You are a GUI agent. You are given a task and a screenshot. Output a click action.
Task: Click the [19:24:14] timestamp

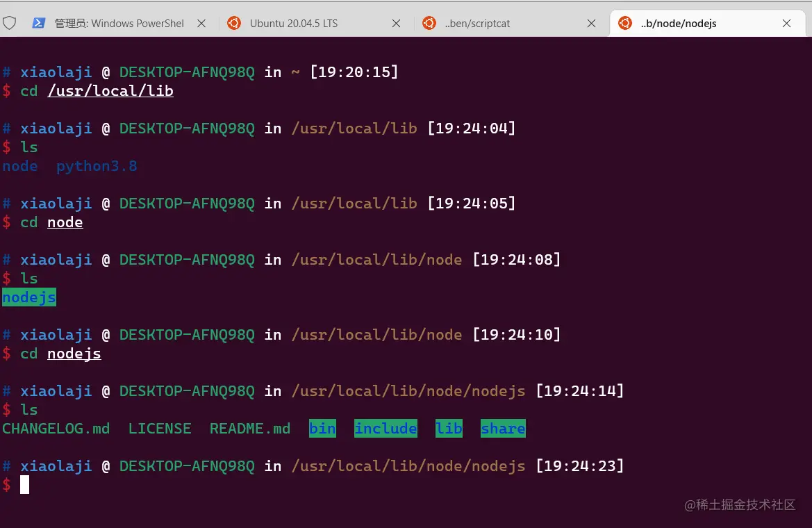click(580, 390)
